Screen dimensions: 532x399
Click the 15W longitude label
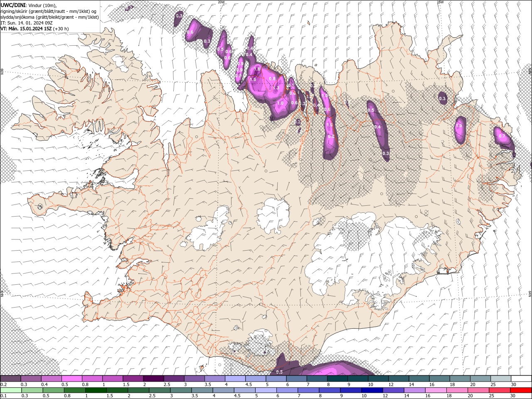coord(440,2)
